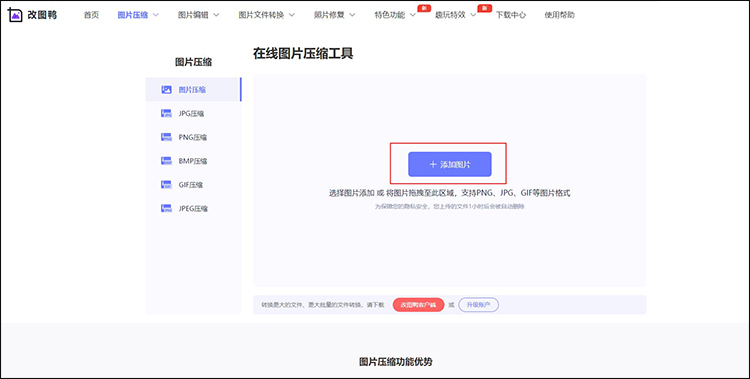Open the 趣玩特效 navigation menu
The height and width of the screenshot is (379, 750).
[x=450, y=15]
